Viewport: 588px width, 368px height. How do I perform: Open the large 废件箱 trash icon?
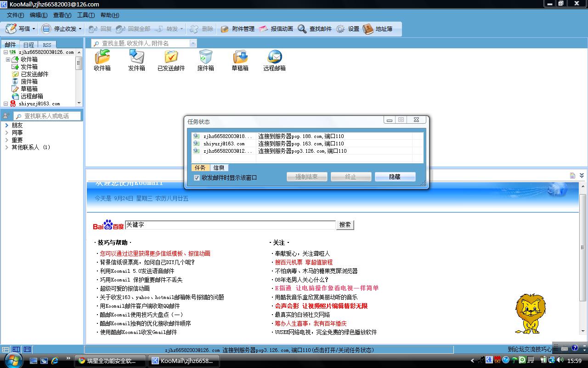coord(205,57)
